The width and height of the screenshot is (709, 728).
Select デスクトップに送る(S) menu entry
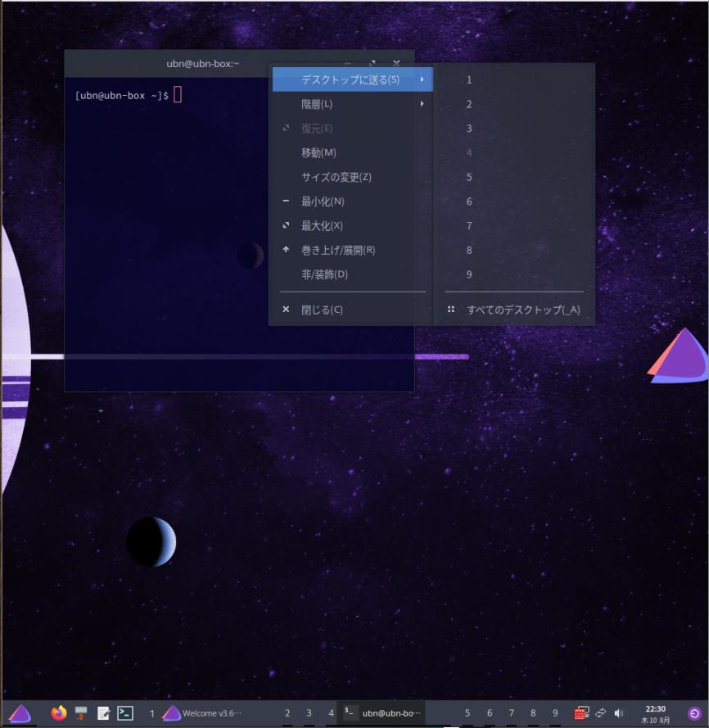(352, 79)
